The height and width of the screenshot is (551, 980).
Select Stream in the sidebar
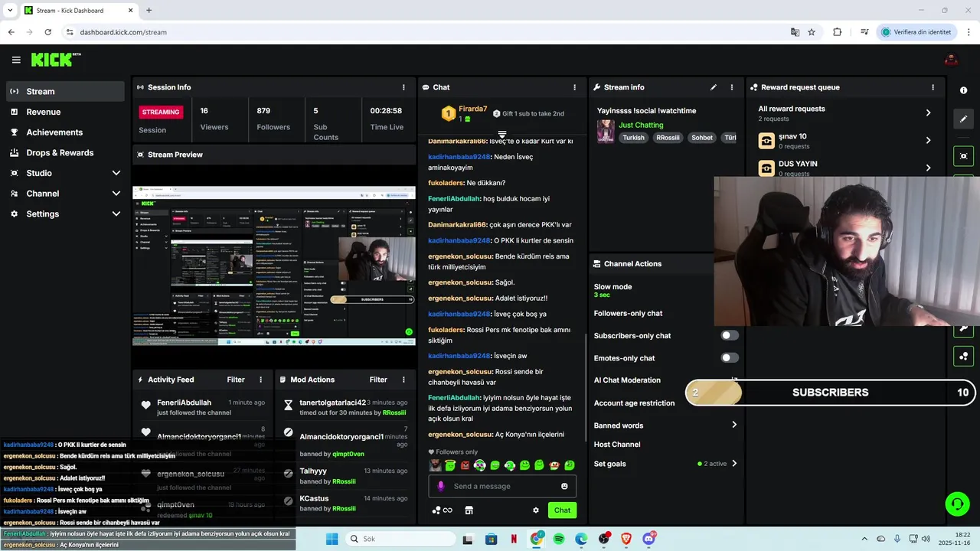click(x=65, y=91)
